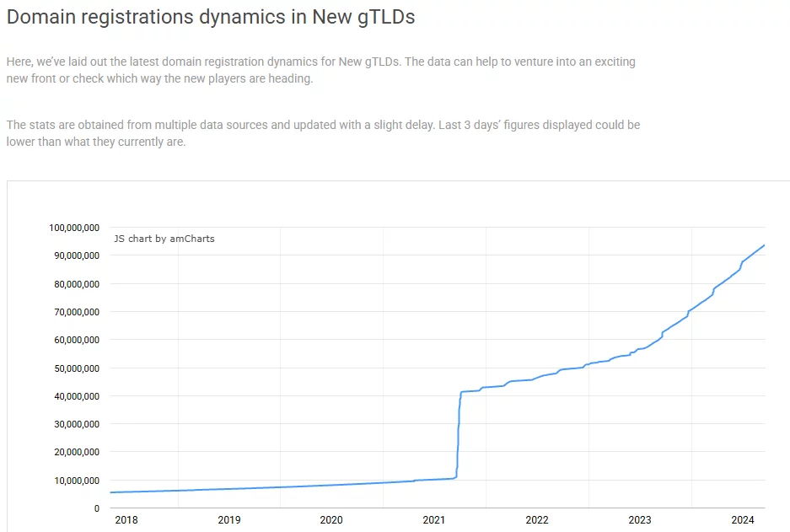The width and height of the screenshot is (790, 532).
Task: Select the 50,000,000 y-axis value
Action: [77, 368]
